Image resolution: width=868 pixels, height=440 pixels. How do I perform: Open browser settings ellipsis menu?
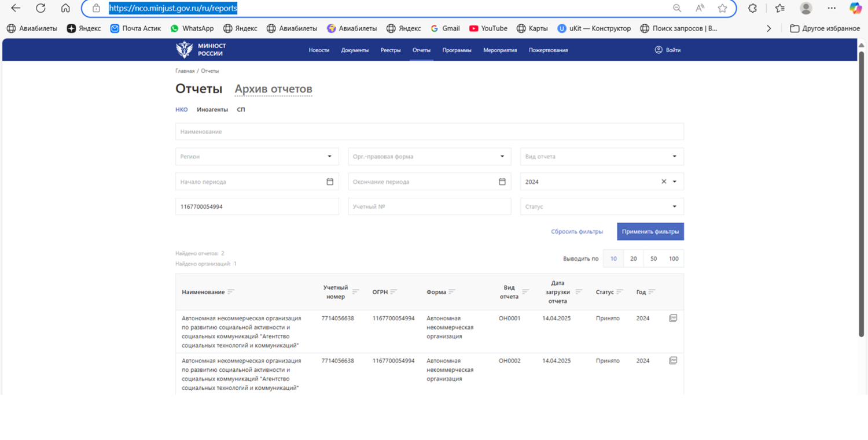832,8
